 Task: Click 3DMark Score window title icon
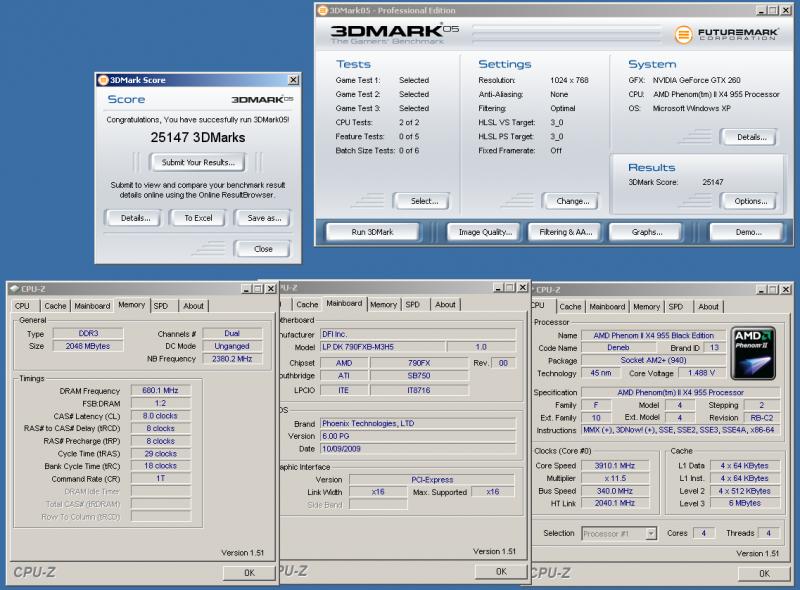103,80
